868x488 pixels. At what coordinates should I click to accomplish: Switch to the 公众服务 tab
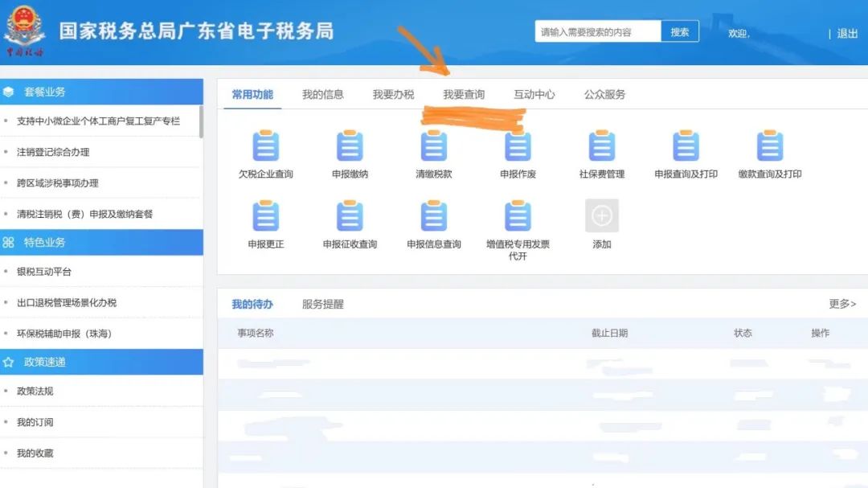pos(604,95)
